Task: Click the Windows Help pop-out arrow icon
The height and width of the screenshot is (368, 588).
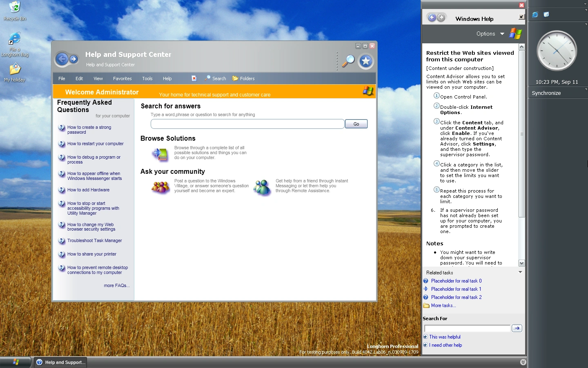Action: click(x=521, y=17)
